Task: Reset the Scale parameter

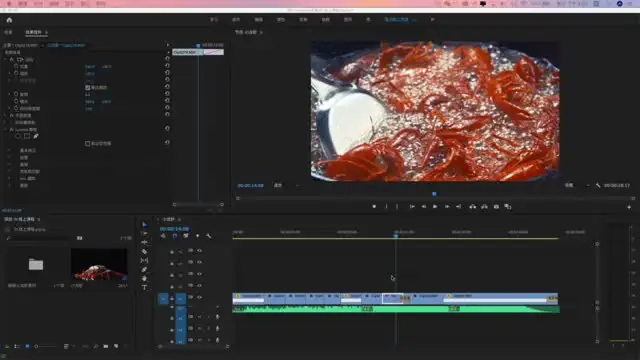Action: [x=167, y=73]
